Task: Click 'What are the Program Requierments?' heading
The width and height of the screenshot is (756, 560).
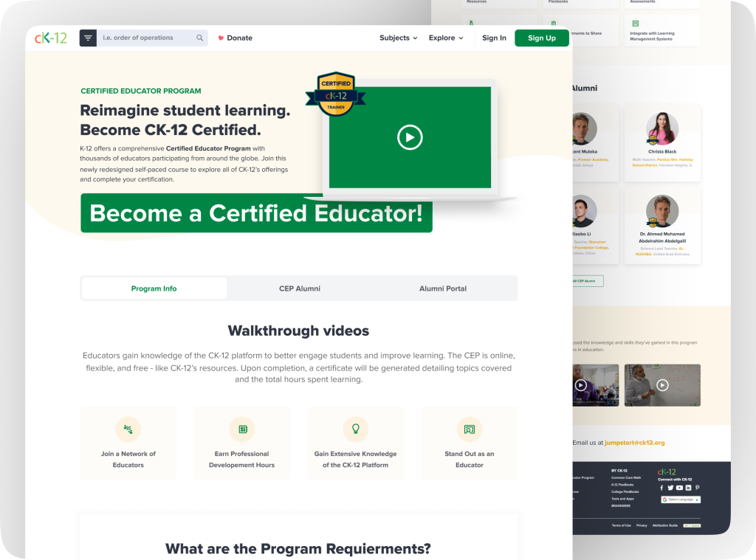Action: (x=298, y=548)
